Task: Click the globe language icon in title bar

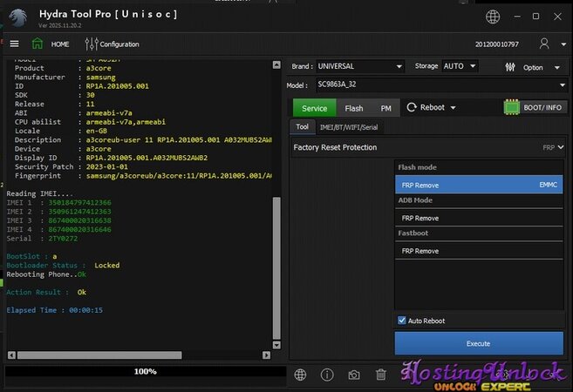Action: pos(493,17)
